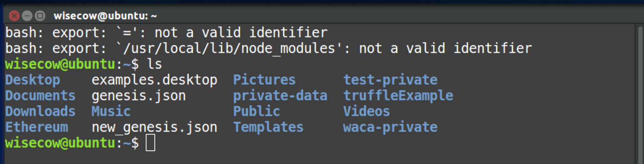Viewport: 644px width, 164px height.
Task: Minimize the terminal window
Action: [27, 16]
